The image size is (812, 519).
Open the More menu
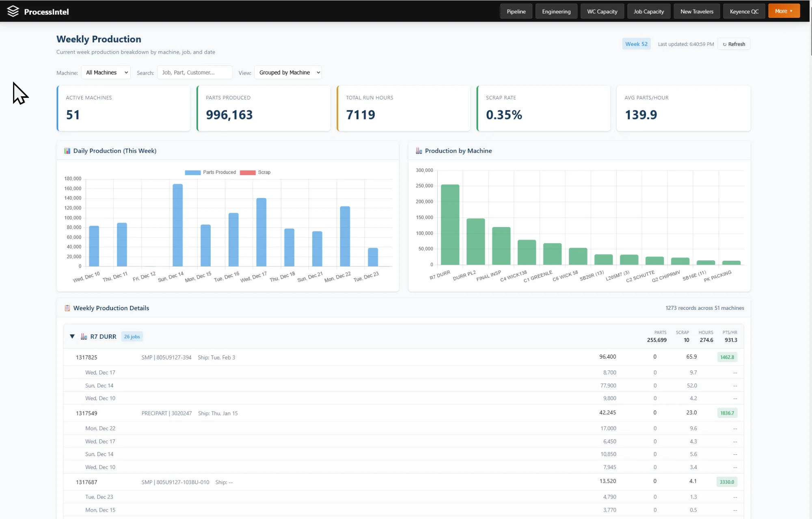[x=784, y=11]
